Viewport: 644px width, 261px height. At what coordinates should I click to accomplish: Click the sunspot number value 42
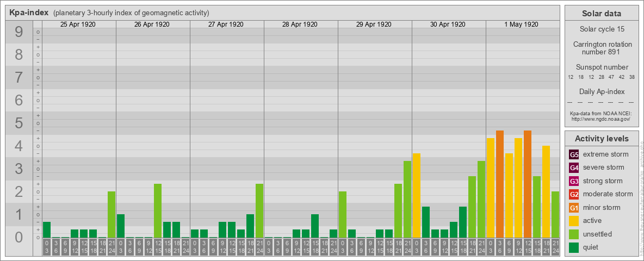(622, 77)
